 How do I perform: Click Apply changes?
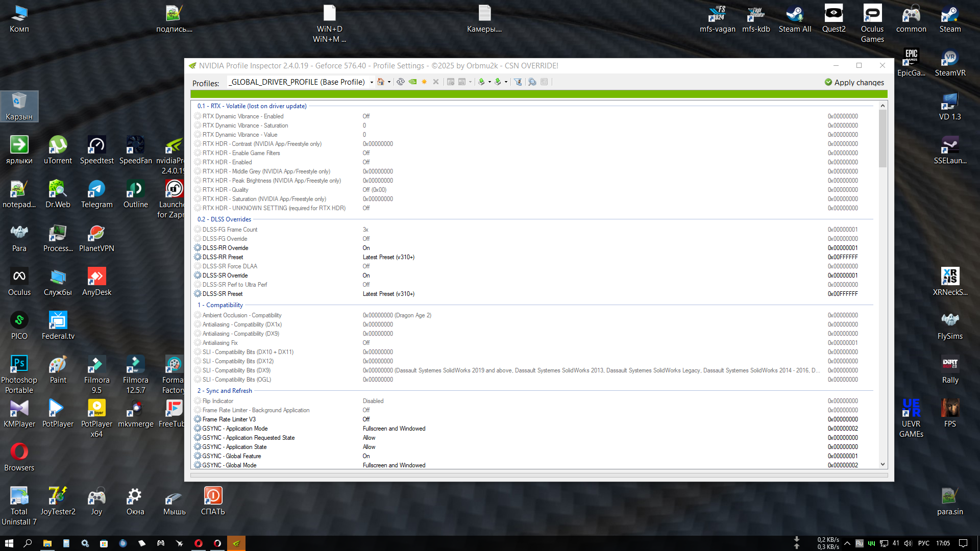click(854, 82)
